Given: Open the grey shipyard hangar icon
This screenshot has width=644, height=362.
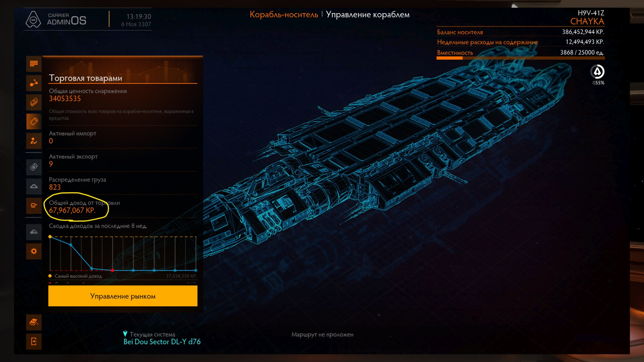Looking at the screenshot, I should 34,186.
